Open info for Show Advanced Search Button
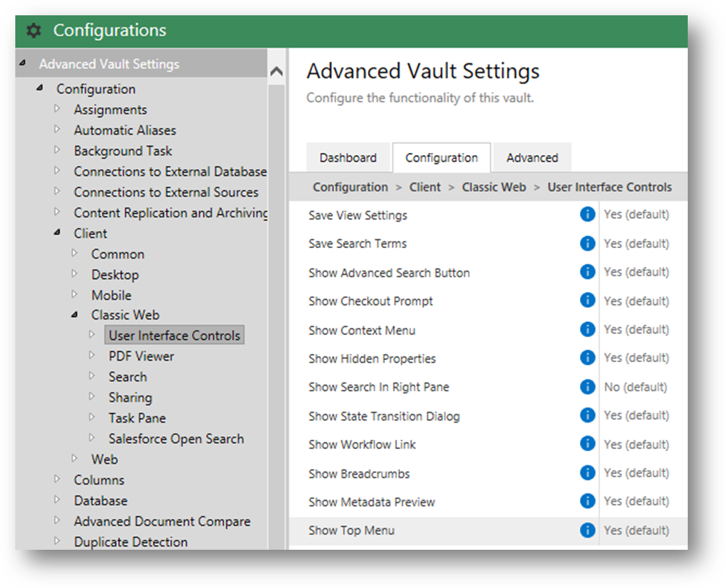The image size is (726, 588). (587, 272)
